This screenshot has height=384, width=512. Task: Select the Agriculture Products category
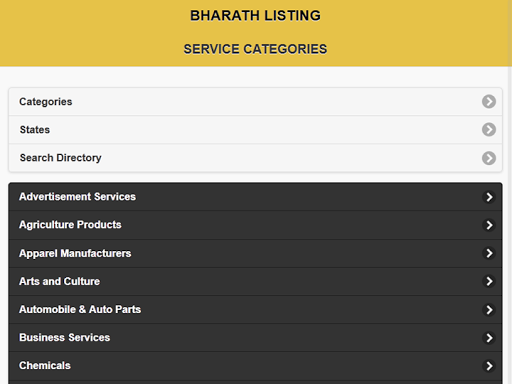coord(255,225)
